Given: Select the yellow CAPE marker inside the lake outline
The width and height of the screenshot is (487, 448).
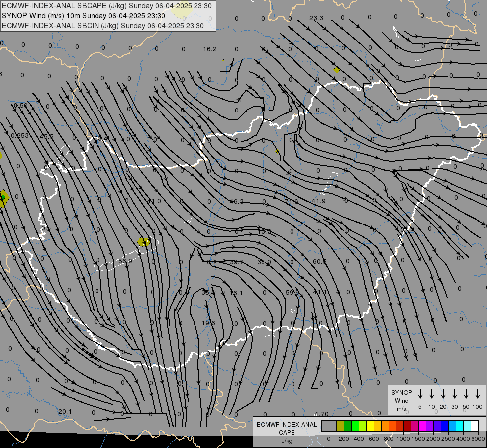Looking at the screenshot, I should click(144, 242).
